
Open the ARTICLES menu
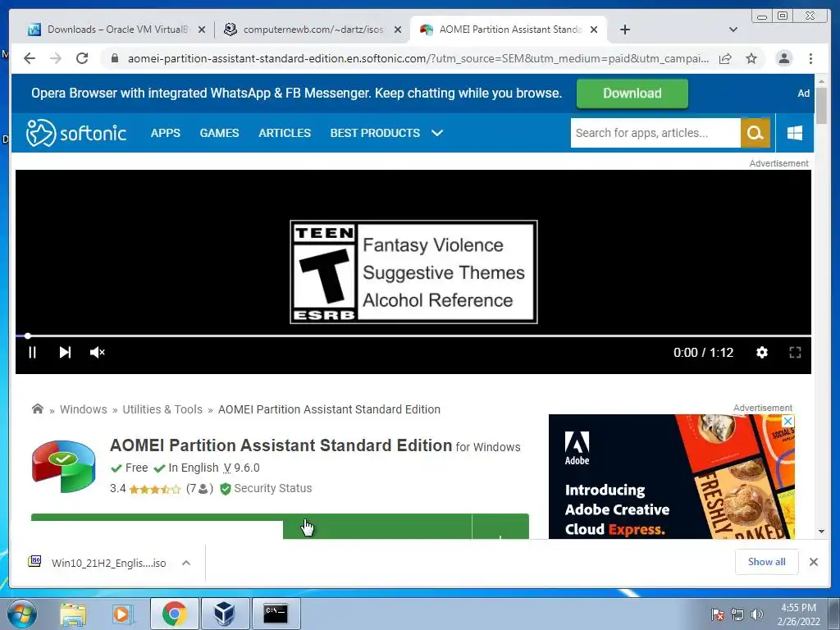pos(285,133)
